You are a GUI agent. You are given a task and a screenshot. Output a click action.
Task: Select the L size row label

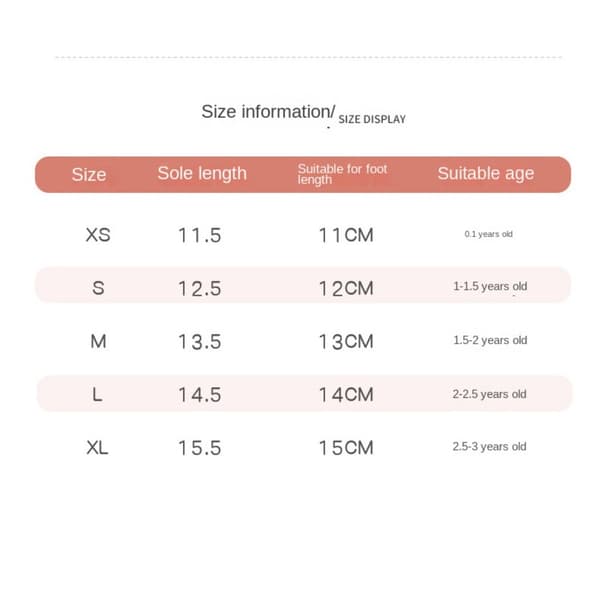[97, 394]
